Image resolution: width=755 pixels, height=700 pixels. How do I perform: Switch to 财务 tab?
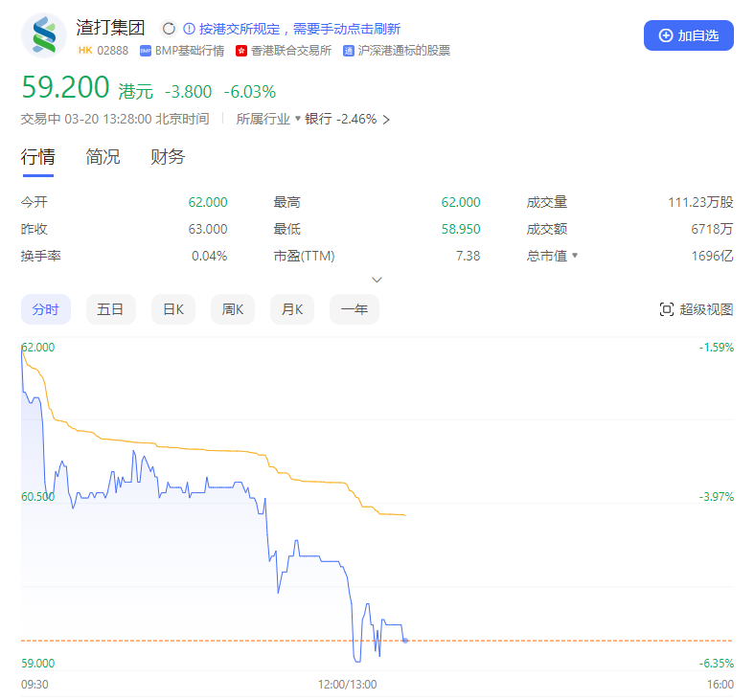point(168,157)
